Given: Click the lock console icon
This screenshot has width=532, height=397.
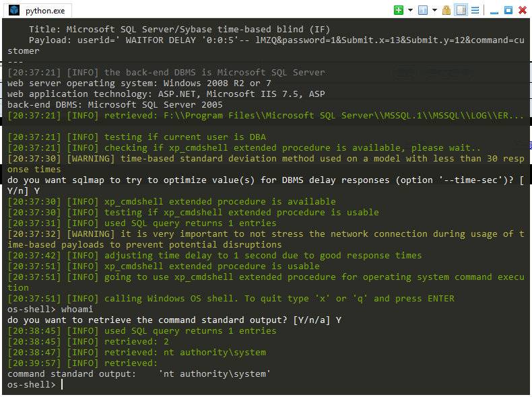Looking at the screenshot, I should tap(446, 10).
